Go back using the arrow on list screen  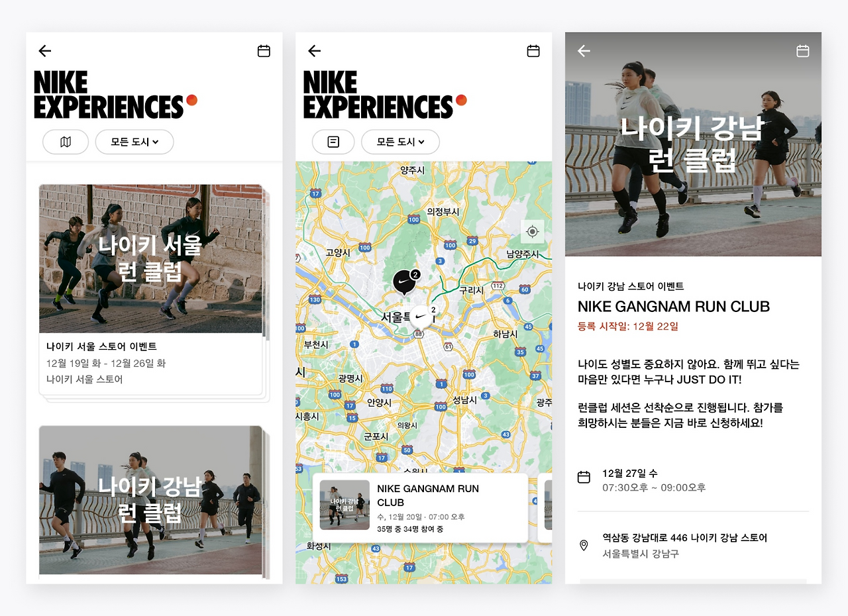pos(45,51)
